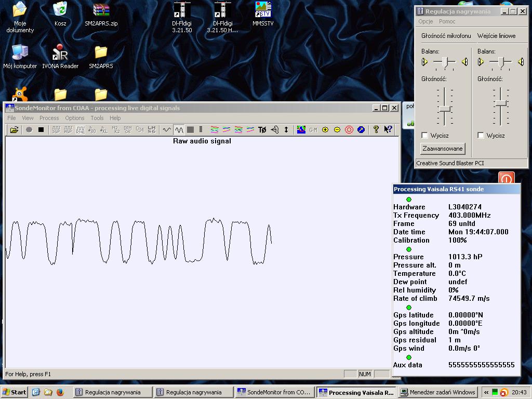This screenshot has width=532, height=399.
Task: Click the single sine wave view icon
Action: 167,129
